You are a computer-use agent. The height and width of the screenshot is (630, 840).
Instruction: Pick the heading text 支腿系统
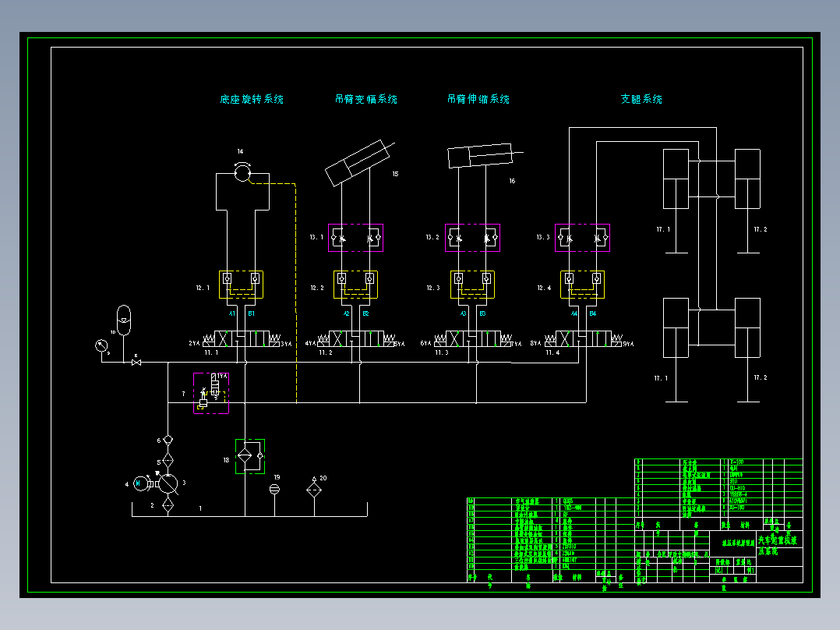tap(641, 99)
